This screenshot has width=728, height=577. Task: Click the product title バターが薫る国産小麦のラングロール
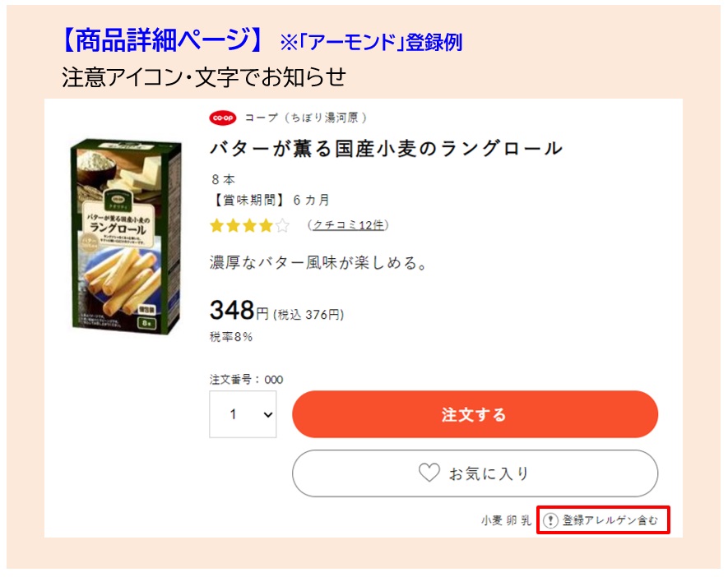(x=387, y=149)
